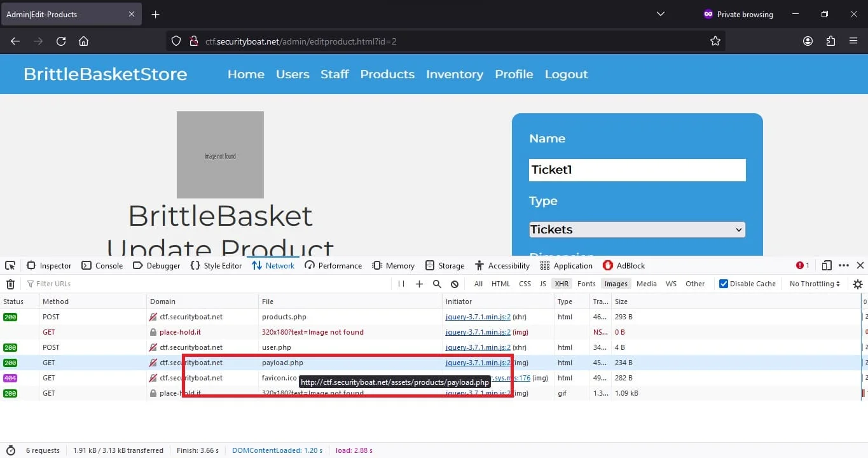The image size is (868, 458).
Task: Switch to the Console tab
Action: pyautogui.click(x=103, y=265)
